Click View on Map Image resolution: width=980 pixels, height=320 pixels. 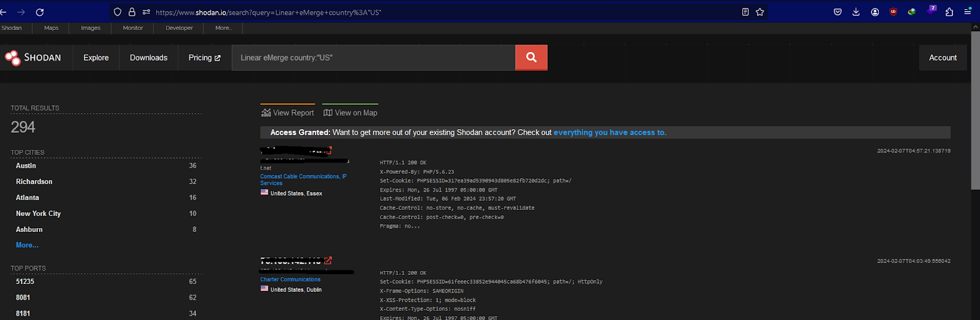[x=350, y=113]
